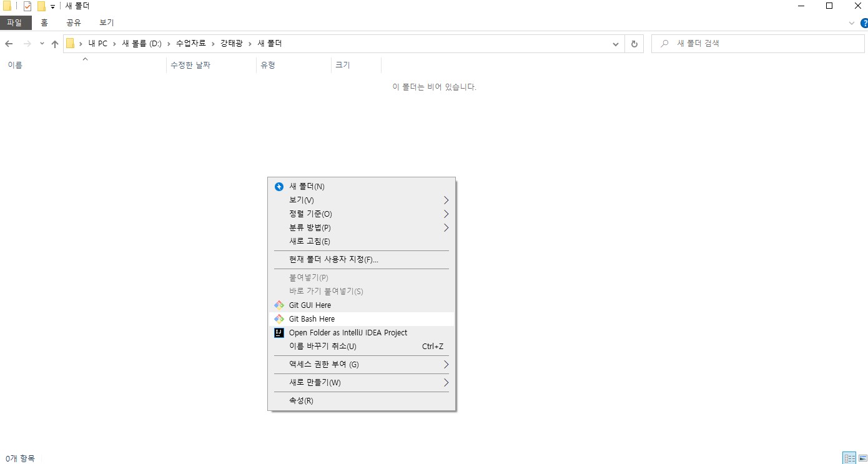Screen dimensions: 868x464
Task: Click the Help question mark icon
Action: tap(864, 23)
